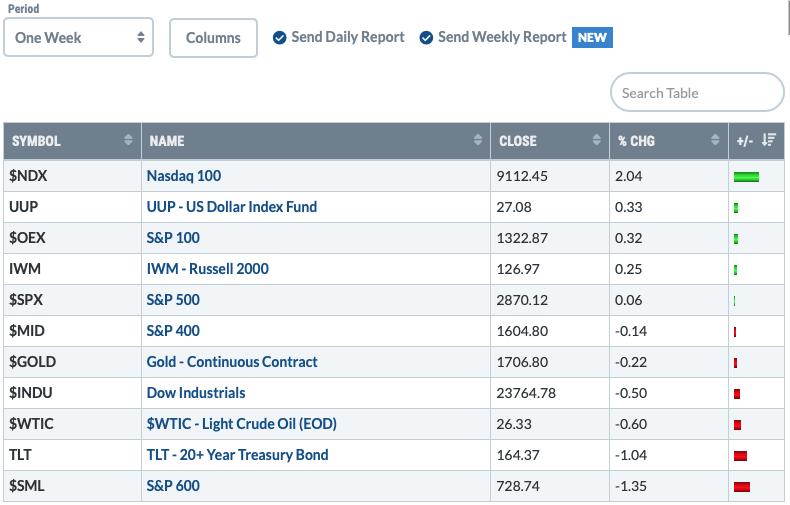
Task: Open the IWM - Russell 2000 link
Action: (208, 269)
